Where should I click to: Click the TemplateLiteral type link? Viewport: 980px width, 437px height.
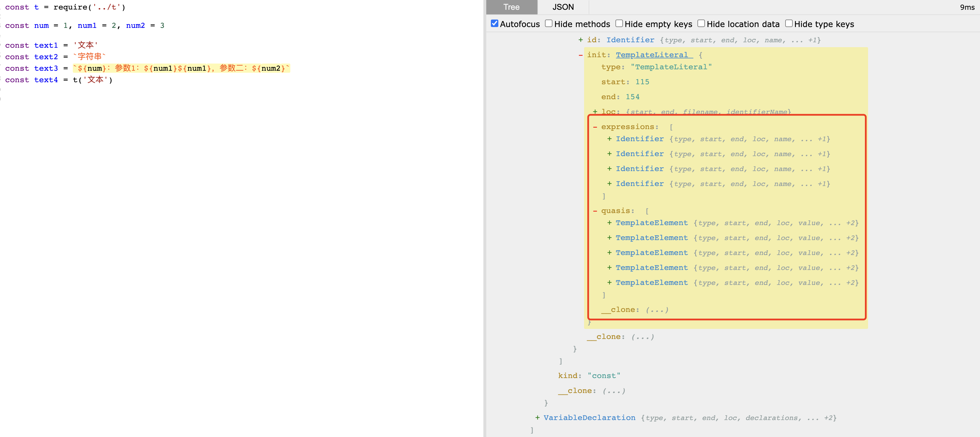point(652,55)
